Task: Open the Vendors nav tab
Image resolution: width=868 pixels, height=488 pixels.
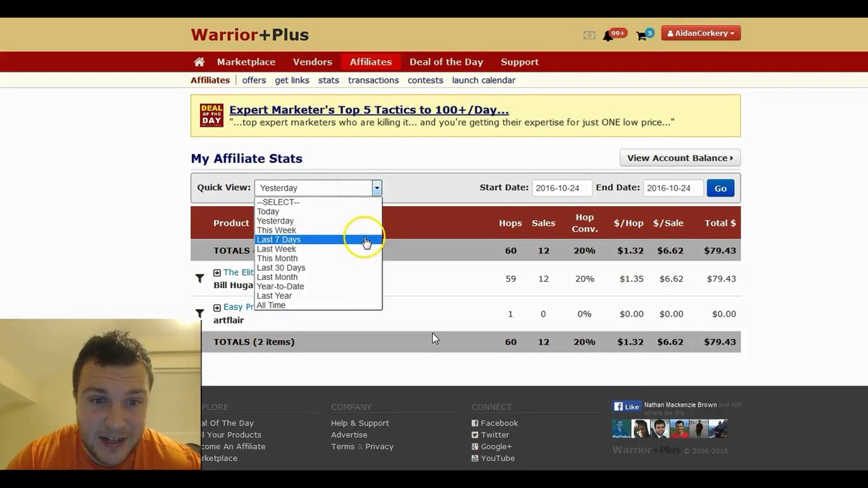Action: click(313, 62)
